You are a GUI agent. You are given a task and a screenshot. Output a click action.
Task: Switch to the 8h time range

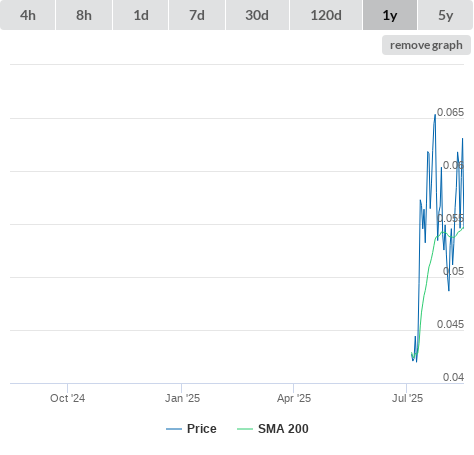[84, 15]
